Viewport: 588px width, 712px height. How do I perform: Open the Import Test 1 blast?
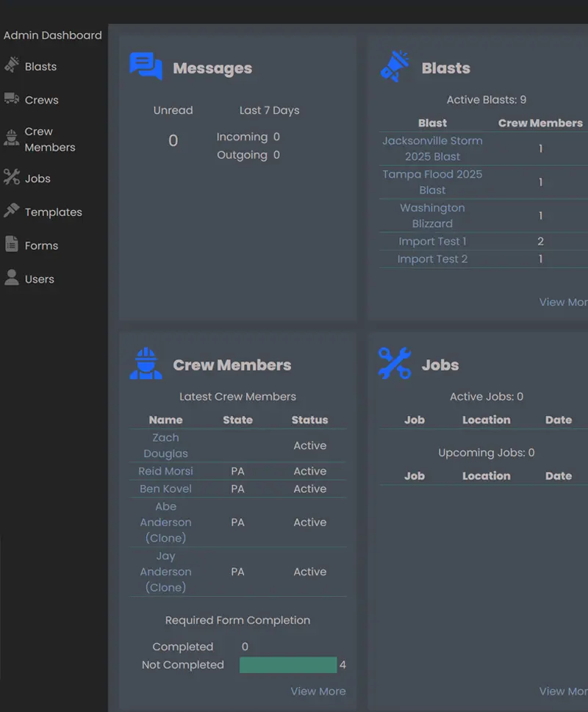click(432, 242)
